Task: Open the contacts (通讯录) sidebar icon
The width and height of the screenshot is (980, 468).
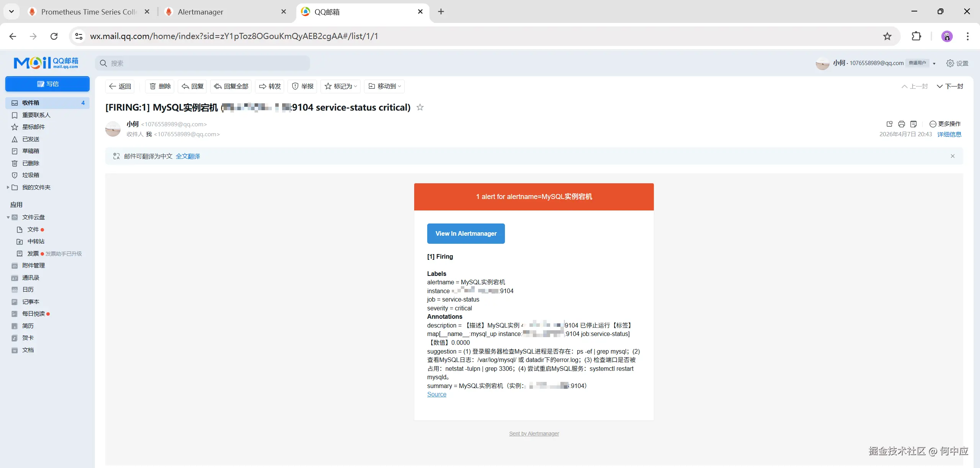Action: click(x=14, y=277)
